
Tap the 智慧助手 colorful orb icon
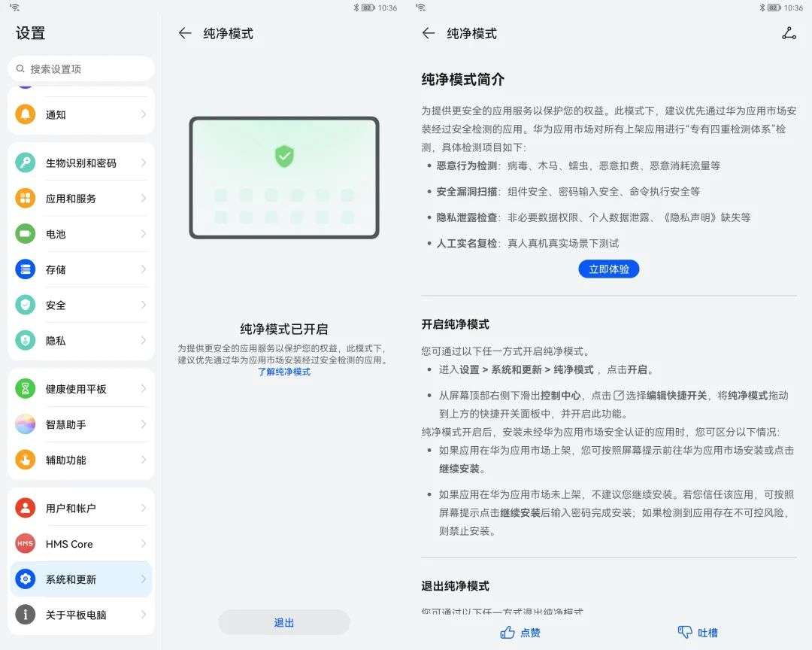pyautogui.click(x=26, y=424)
